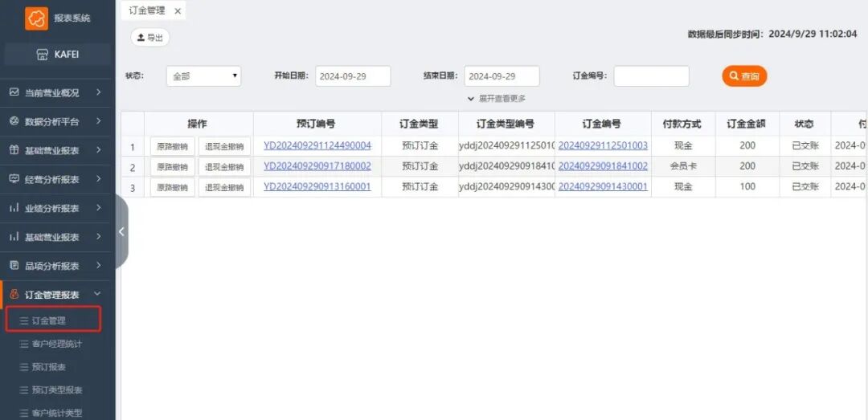Viewport: 868px width, 420px height.
Task: Click the 结束日期 date field
Action: 502,76
